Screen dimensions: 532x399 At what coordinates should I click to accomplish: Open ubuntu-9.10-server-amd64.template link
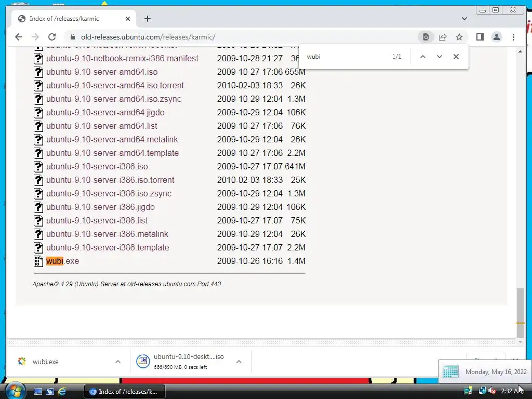[112, 153]
